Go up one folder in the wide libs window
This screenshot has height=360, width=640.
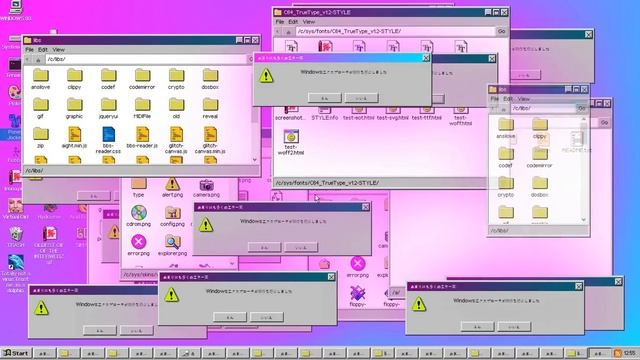[38, 60]
